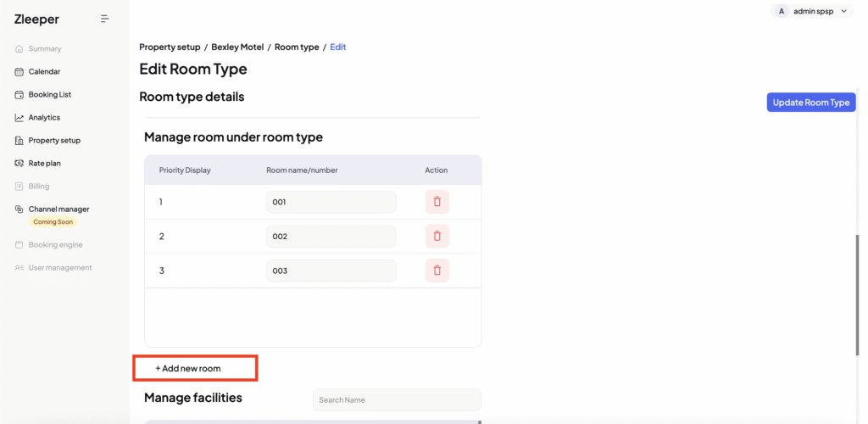The height and width of the screenshot is (424, 868).
Task: Open Booking List from sidebar
Action: pos(49,95)
